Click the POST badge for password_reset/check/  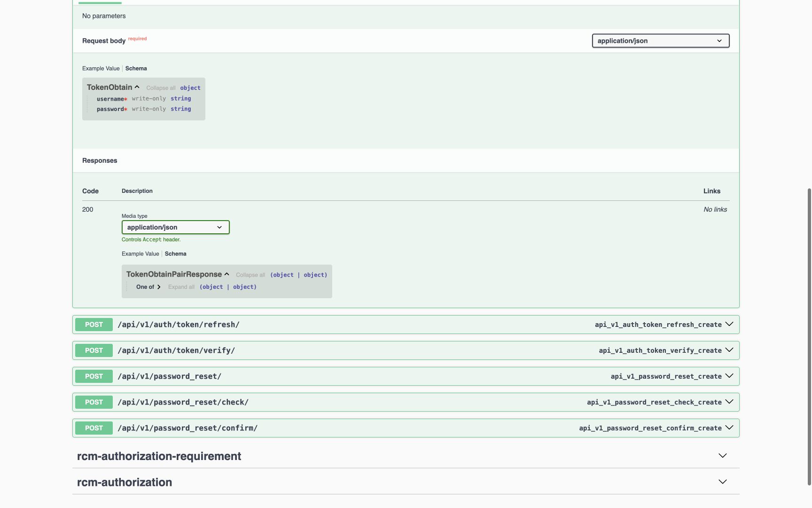point(94,402)
